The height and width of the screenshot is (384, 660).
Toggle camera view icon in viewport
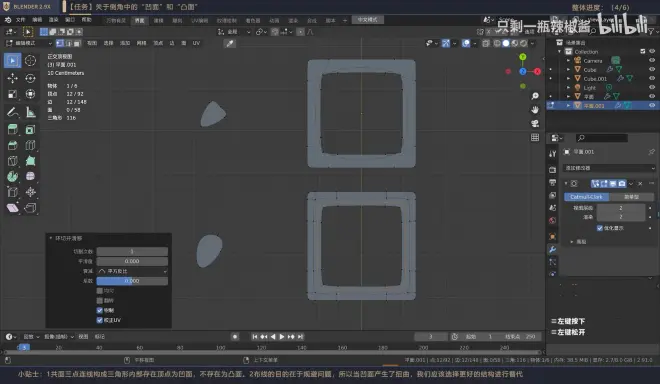point(535,124)
